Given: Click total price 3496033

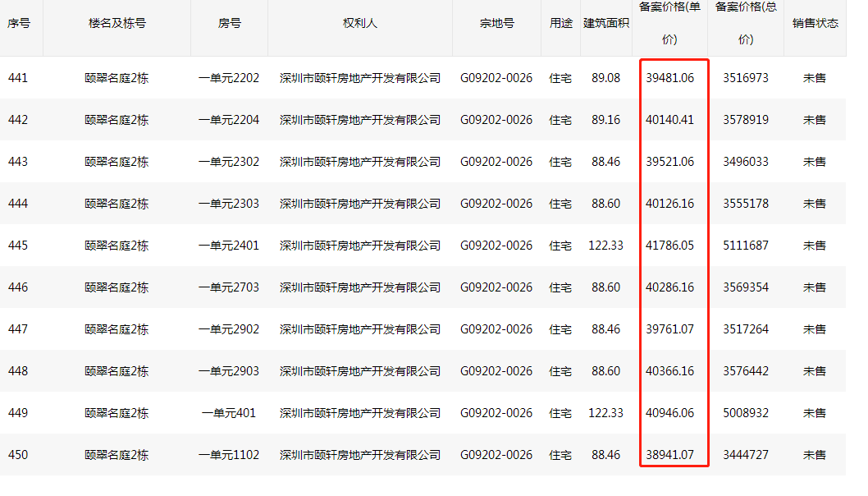Looking at the screenshot, I should pyautogui.click(x=746, y=162).
